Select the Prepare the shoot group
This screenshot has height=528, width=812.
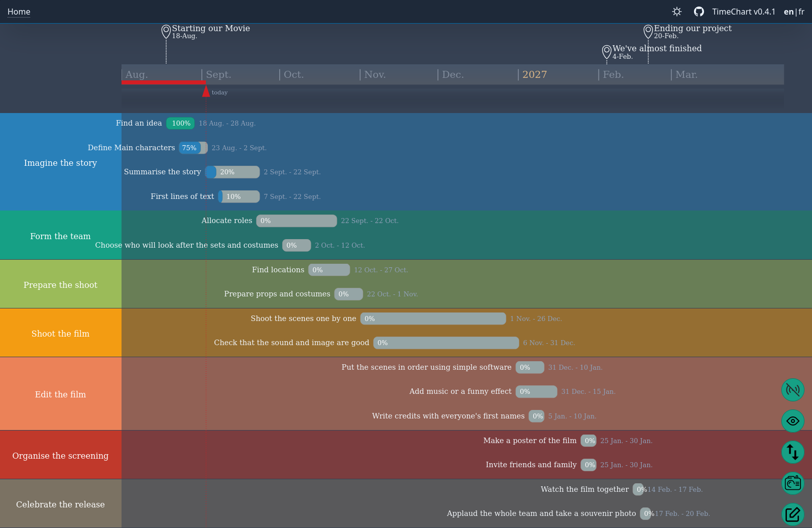click(61, 284)
